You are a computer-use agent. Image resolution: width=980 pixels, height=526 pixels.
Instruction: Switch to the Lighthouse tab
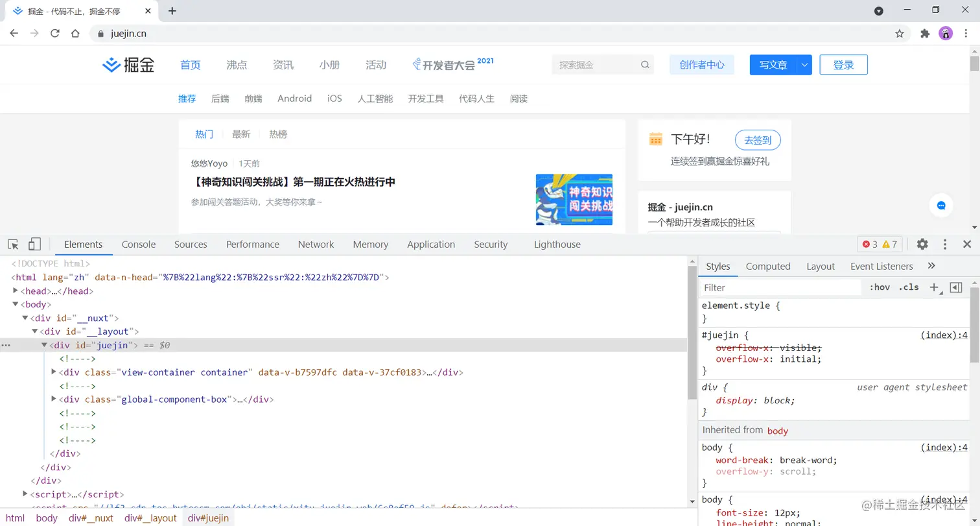[x=557, y=245]
